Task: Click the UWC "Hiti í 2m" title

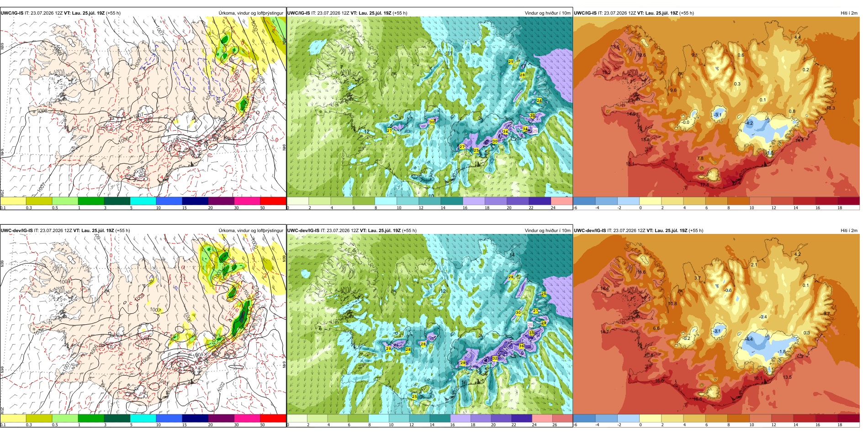Action: click(x=849, y=13)
